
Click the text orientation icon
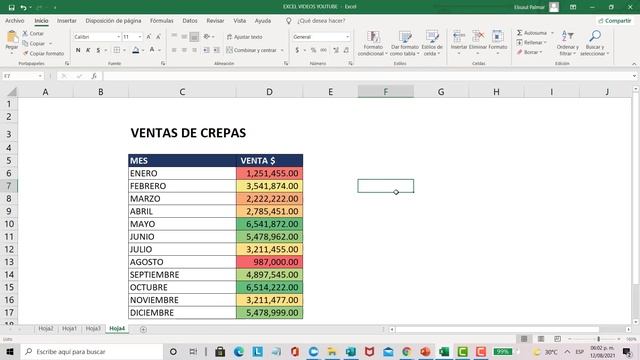[x=207, y=36]
